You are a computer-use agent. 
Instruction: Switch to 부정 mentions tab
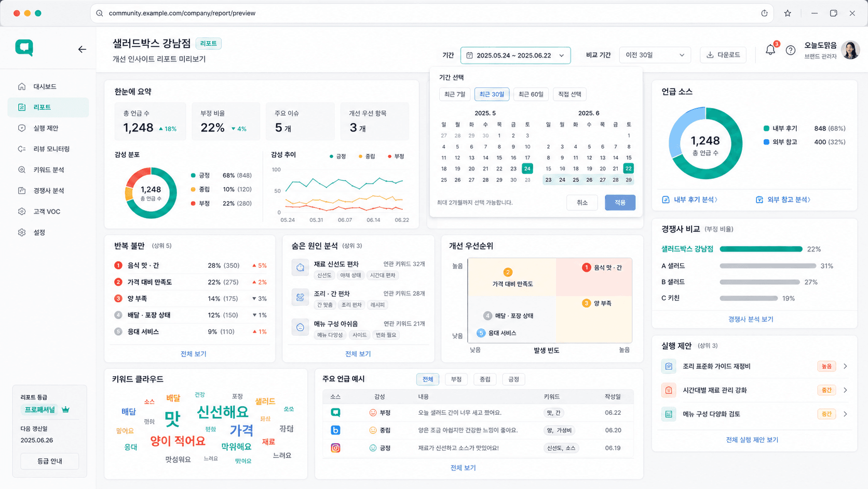456,379
